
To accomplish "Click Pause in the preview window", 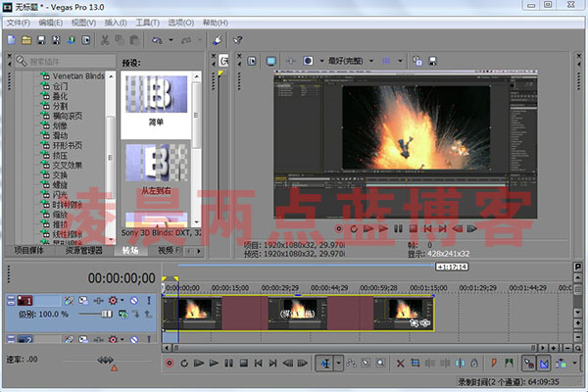I will coord(398,228).
